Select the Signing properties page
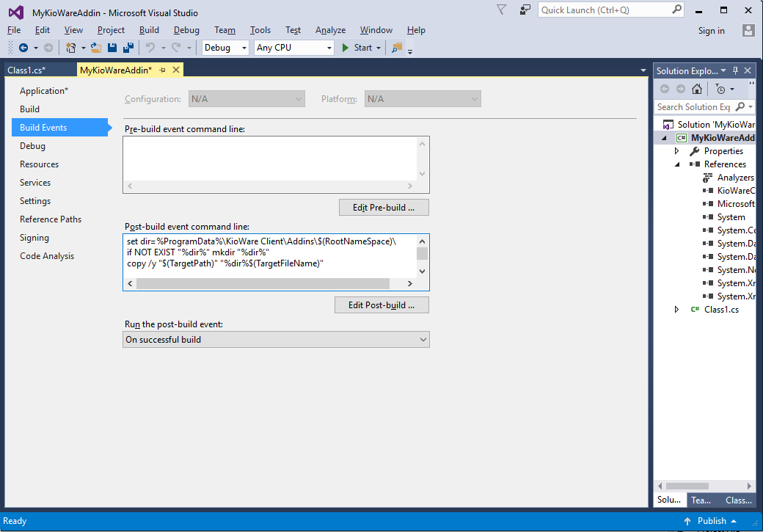This screenshot has height=532, width=763. [x=34, y=238]
